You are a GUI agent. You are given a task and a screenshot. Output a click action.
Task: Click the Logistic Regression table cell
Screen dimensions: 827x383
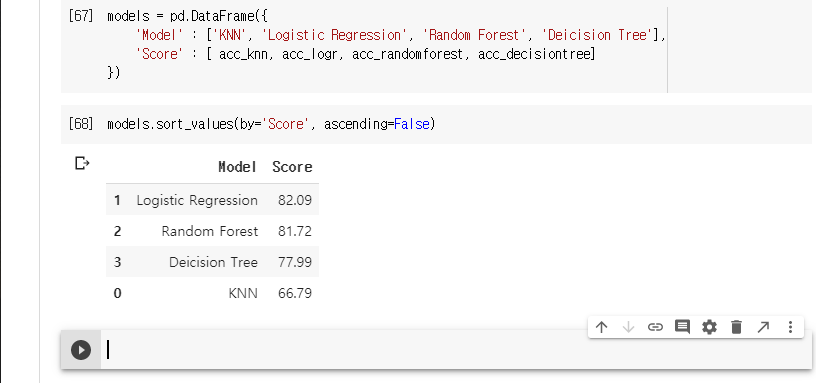click(197, 200)
